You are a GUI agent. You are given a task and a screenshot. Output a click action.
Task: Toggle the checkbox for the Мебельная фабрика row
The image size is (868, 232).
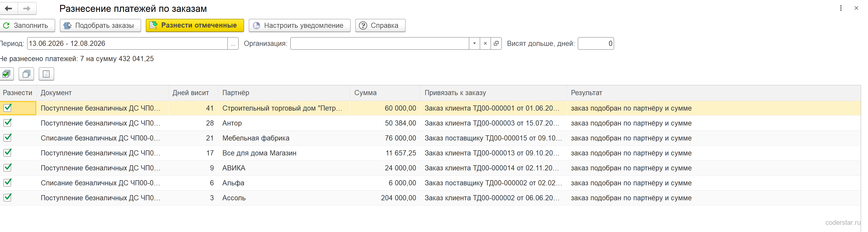7,138
